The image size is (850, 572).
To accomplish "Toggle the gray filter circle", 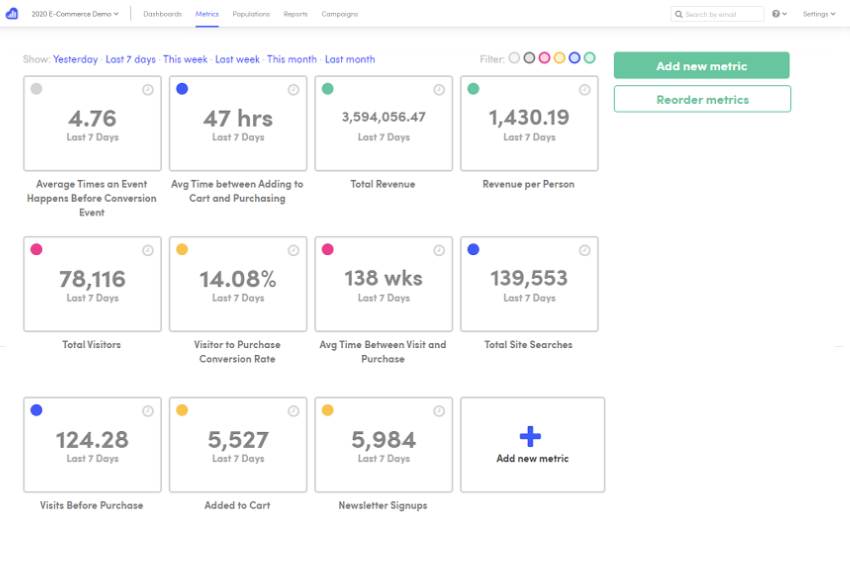I will pyautogui.click(x=529, y=58).
